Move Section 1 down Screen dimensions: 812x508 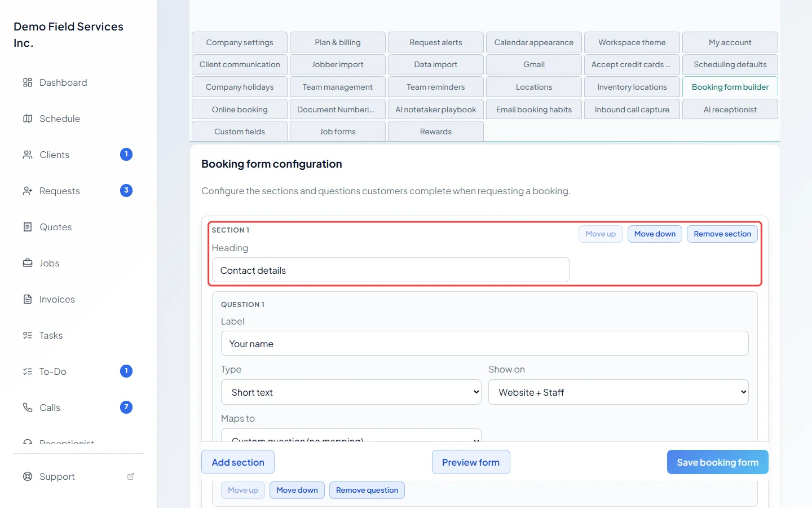click(655, 234)
